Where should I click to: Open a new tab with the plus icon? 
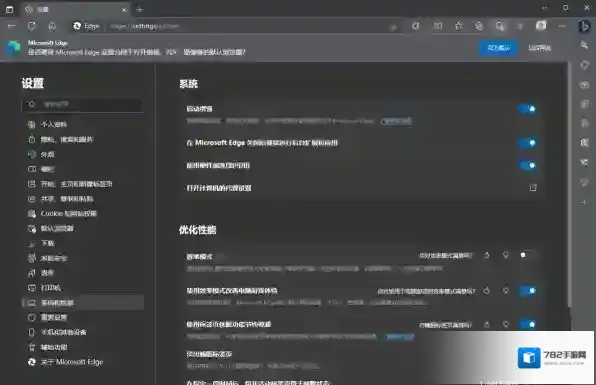point(139,10)
